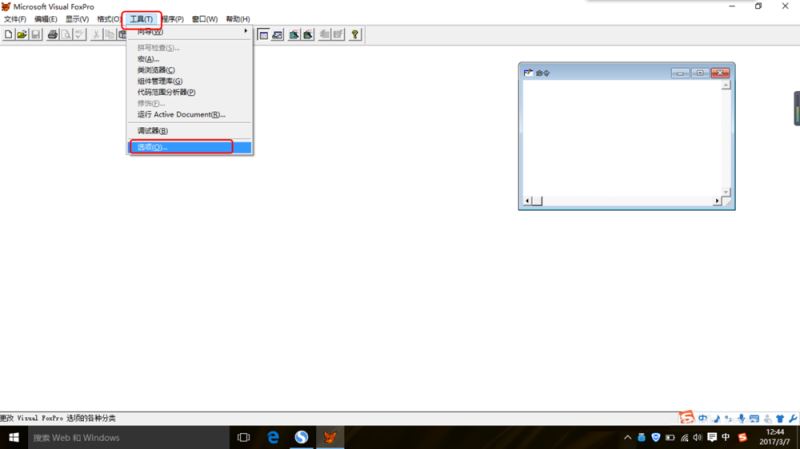Click Command window scroll left arrow

click(527, 201)
